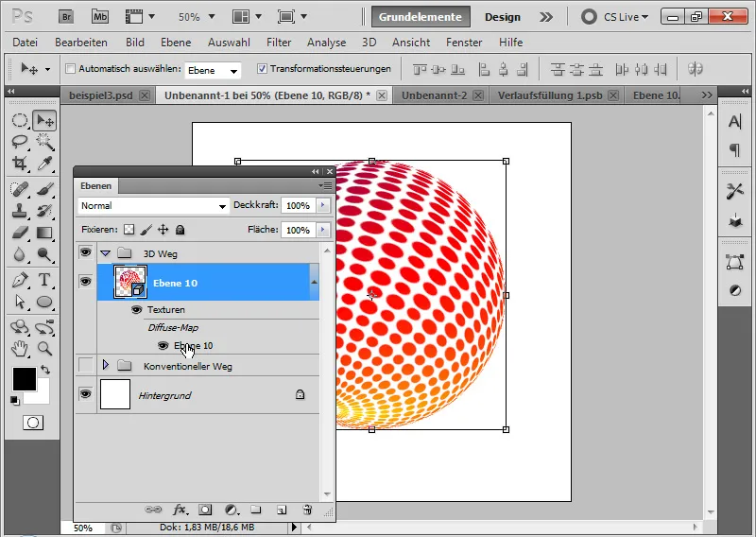
Task: Select the Pen tool
Action: point(20,280)
